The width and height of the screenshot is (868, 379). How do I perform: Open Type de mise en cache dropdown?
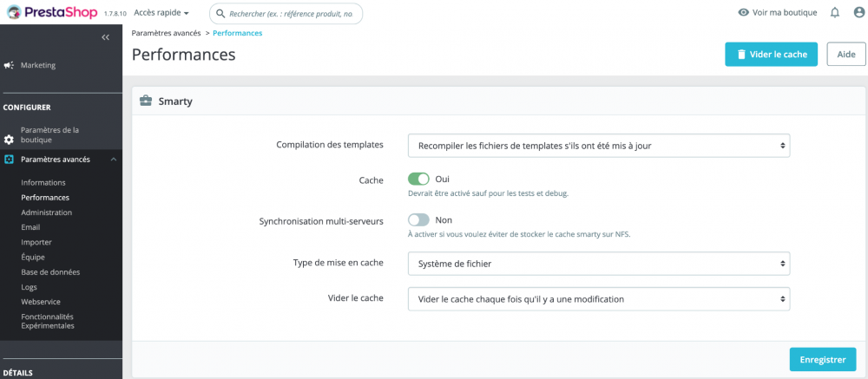tap(599, 263)
